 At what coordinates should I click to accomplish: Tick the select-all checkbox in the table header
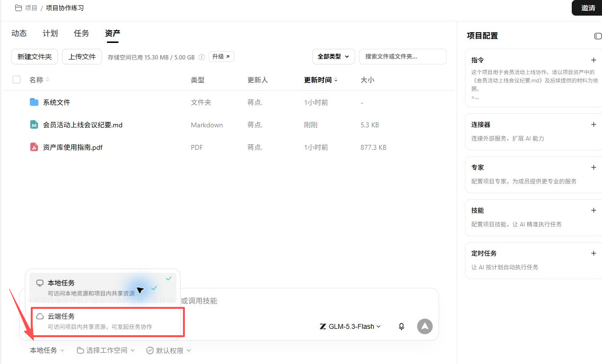point(17,80)
